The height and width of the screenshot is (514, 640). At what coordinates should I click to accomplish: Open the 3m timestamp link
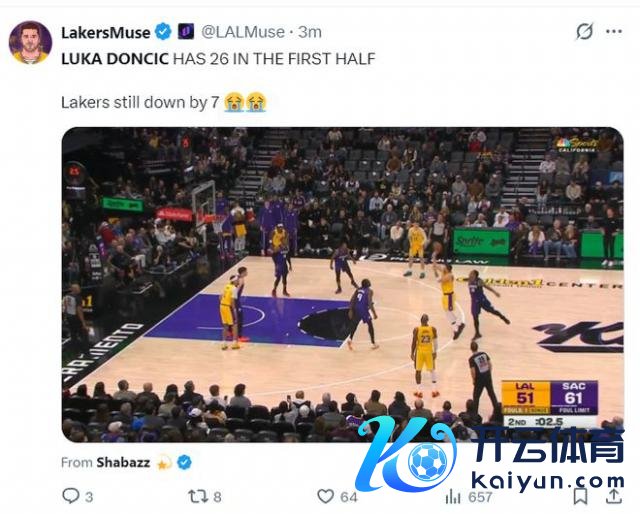tap(310, 32)
